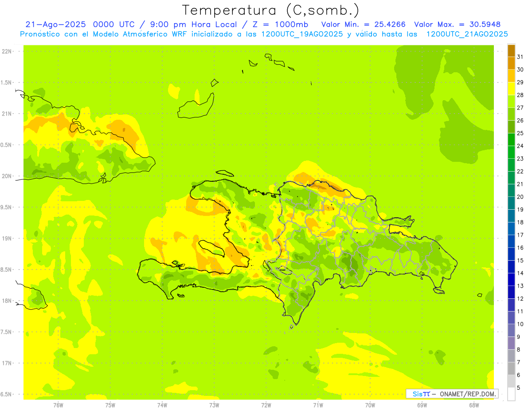Screen dimensions: 532x411
Task: Click the colorbar segment between 30 and 31
Action: (511, 63)
